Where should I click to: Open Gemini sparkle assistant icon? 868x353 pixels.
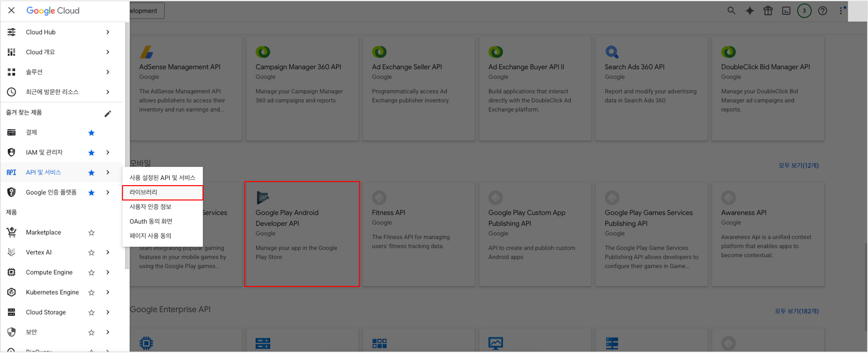click(x=749, y=11)
